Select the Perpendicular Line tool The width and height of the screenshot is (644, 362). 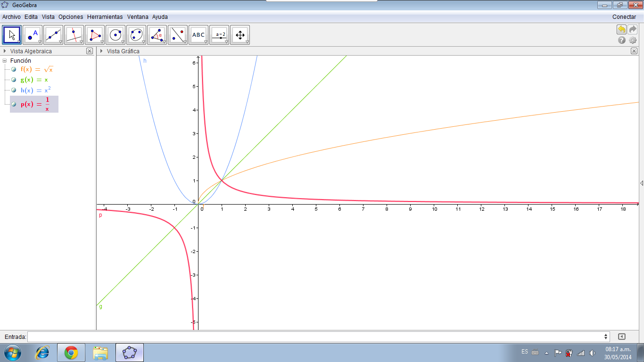pos(74,35)
